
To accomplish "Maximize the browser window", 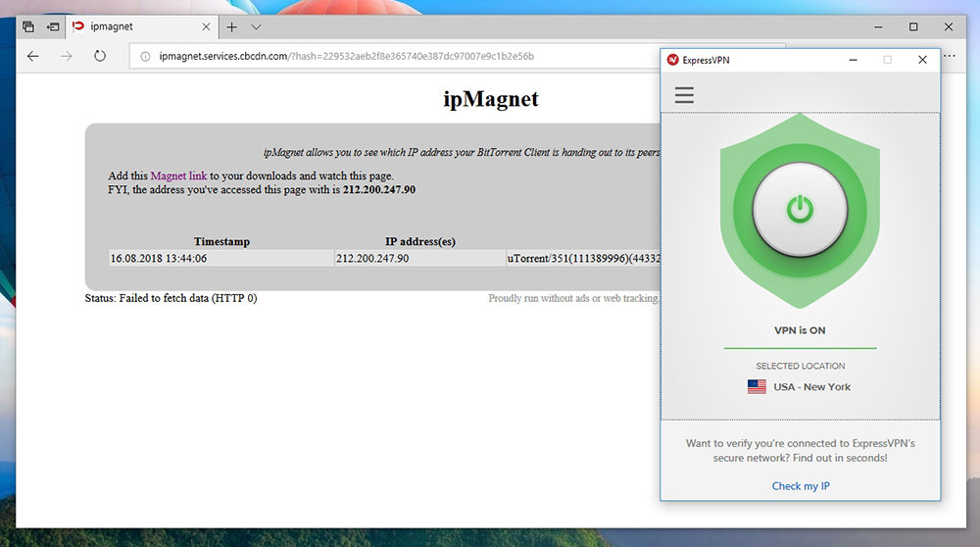I will 913,26.
